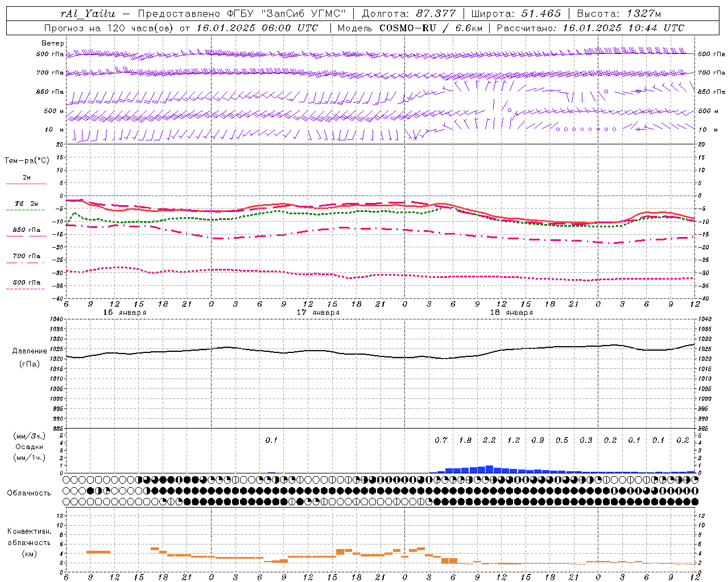Click the 0.5 precipitation value

point(562,440)
